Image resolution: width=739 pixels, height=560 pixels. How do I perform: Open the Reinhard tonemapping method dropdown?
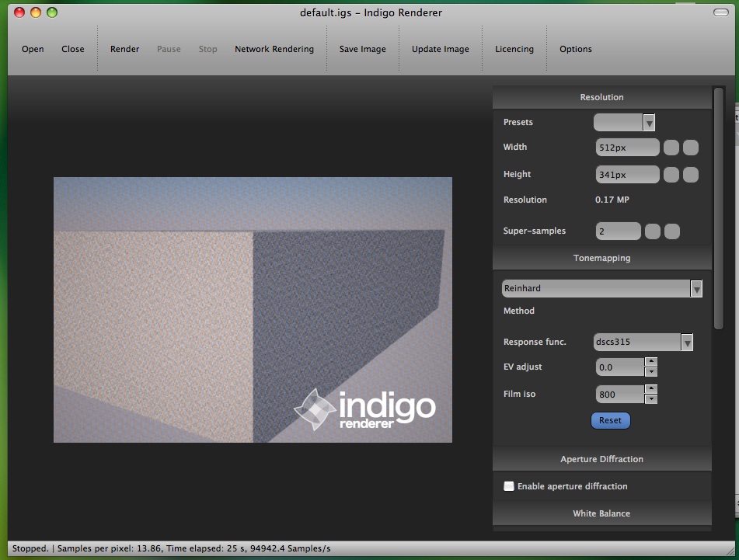(x=602, y=288)
